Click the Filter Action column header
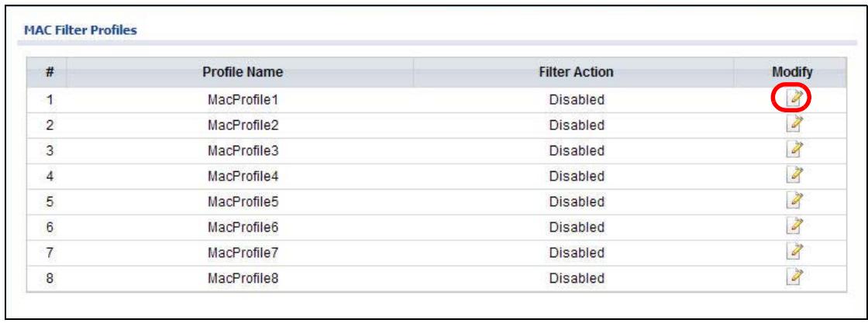Image resolution: width=868 pixels, height=323 pixels. pos(576,72)
